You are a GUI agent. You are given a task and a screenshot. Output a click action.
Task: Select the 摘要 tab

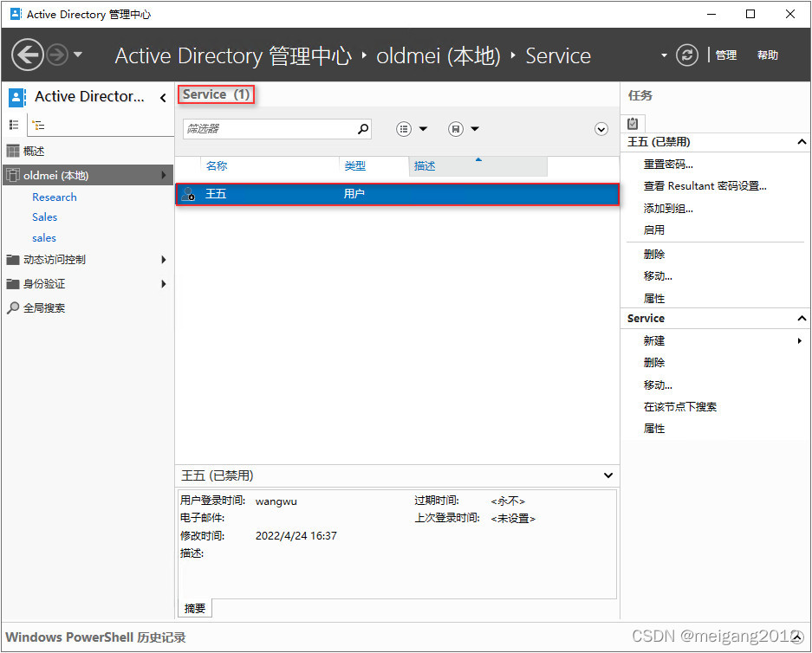click(195, 609)
